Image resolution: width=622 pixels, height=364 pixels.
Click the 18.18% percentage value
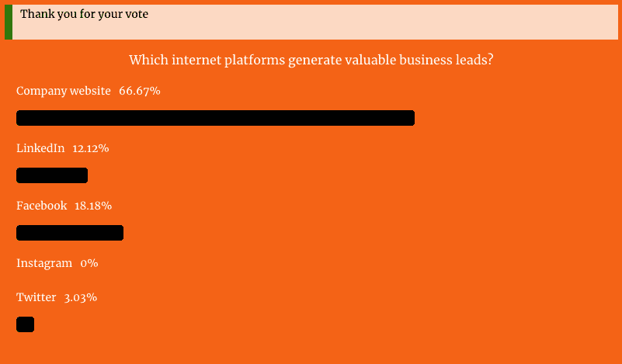tap(93, 206)
